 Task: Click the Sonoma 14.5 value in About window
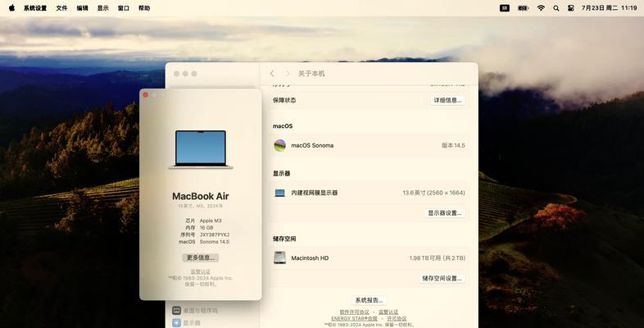click(215, 242)
